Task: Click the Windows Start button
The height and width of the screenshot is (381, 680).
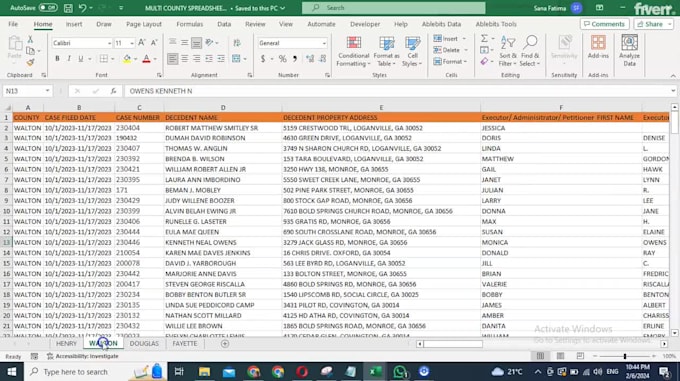Action: click(x=12, y=372)
